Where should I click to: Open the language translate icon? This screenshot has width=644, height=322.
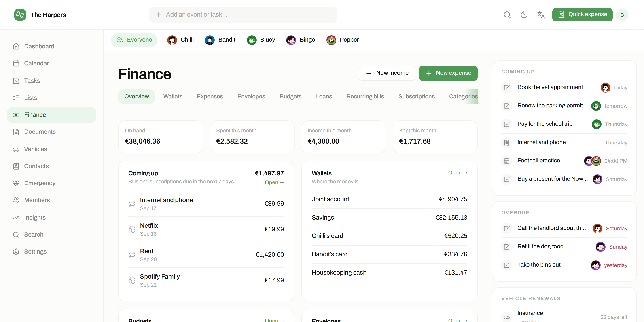coord(541,15)
